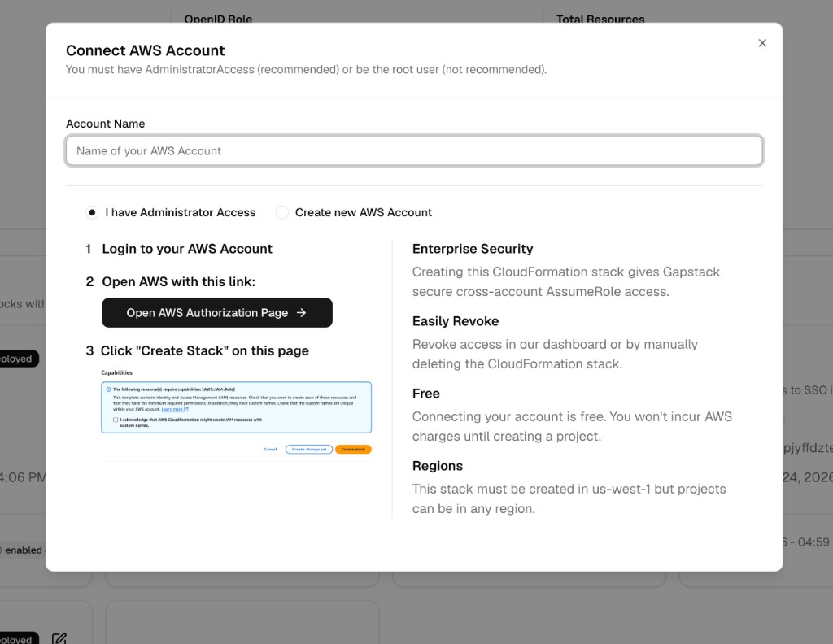Click 'OpenID Role' header in background page

click(218, 20)
